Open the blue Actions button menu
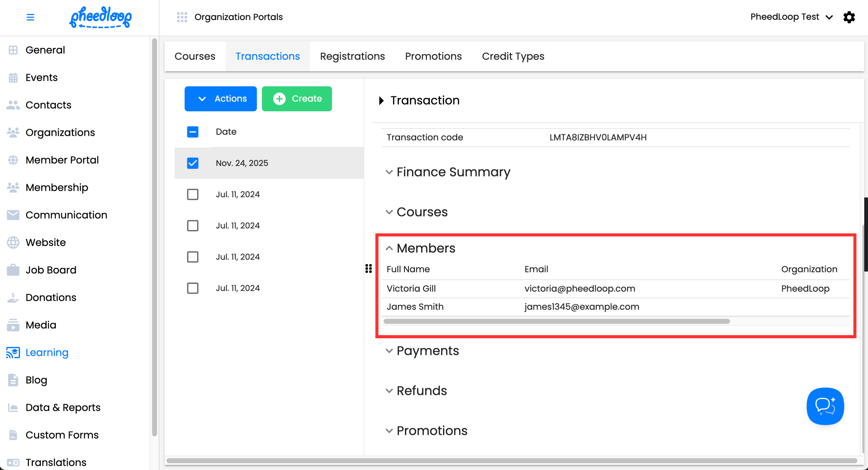 [x=221, y=99]
